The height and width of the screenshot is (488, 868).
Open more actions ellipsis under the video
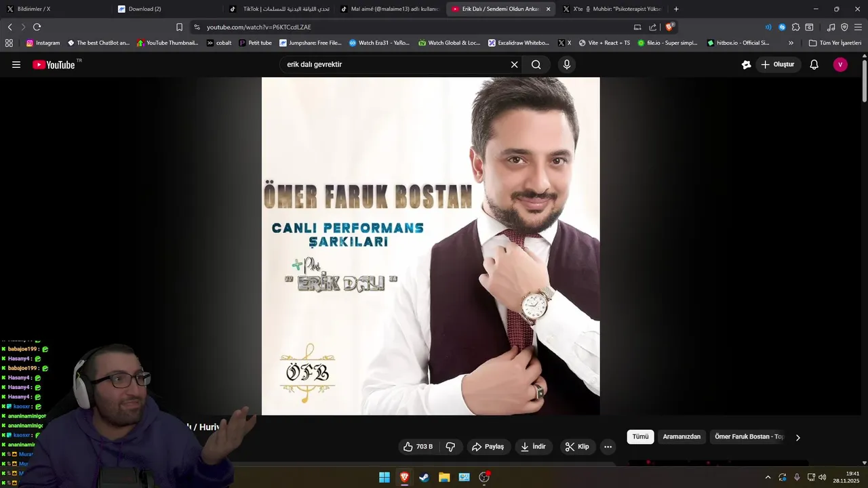coord(608,447)
